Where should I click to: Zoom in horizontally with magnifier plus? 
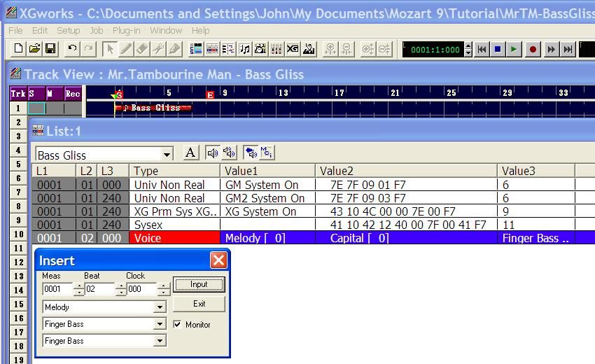coord(330,49)
